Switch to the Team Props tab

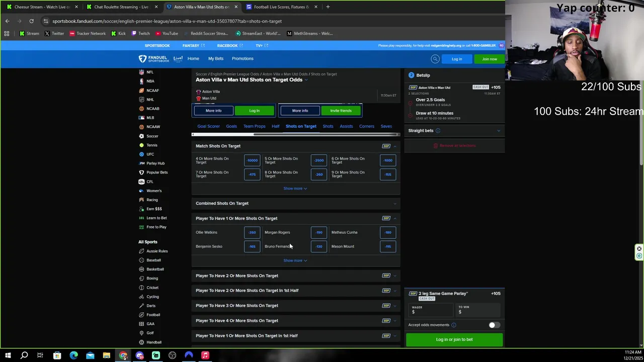[254, 126]
